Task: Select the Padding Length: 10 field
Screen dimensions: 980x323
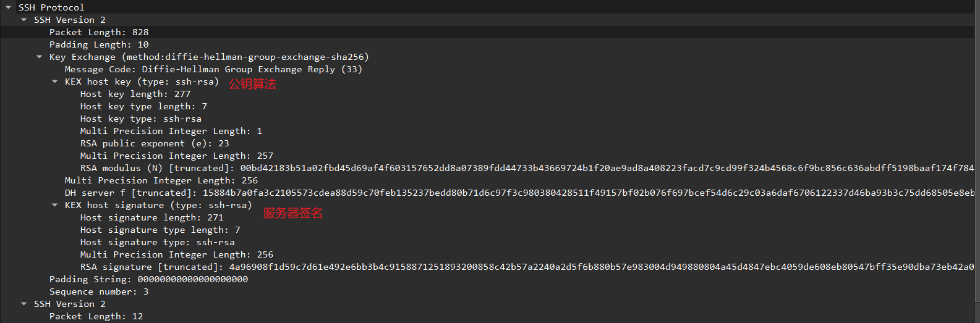Action: coord(99,44)
